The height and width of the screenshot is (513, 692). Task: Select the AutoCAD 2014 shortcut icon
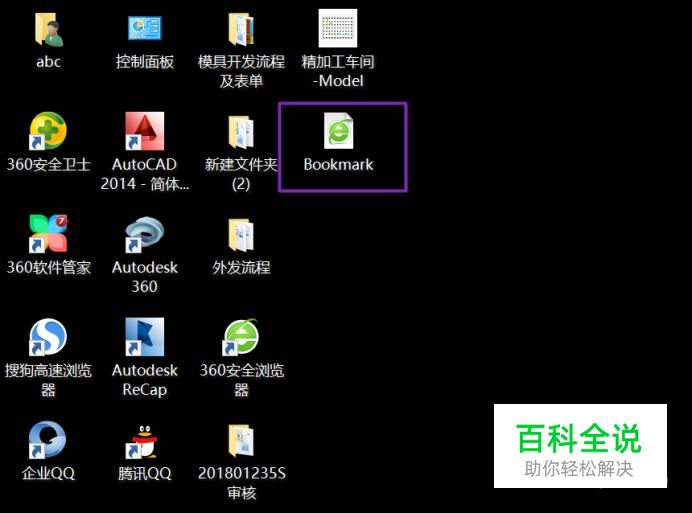click(144, 131)
